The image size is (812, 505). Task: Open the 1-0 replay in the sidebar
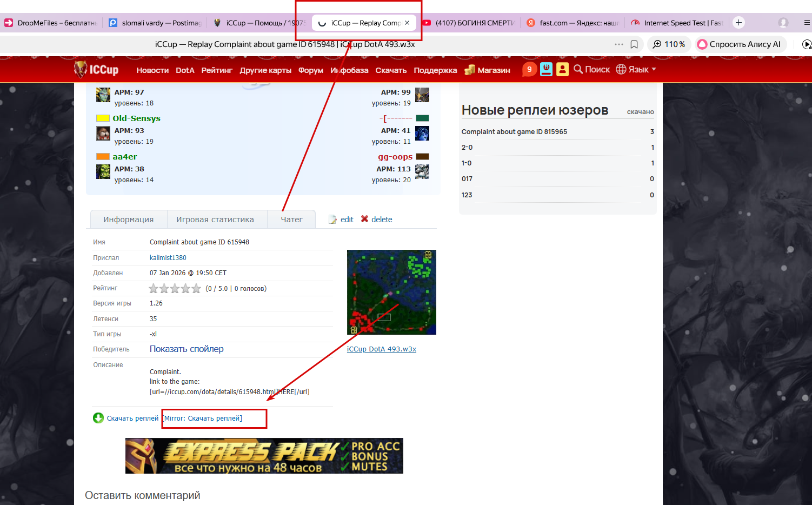[x=467, y=163]
